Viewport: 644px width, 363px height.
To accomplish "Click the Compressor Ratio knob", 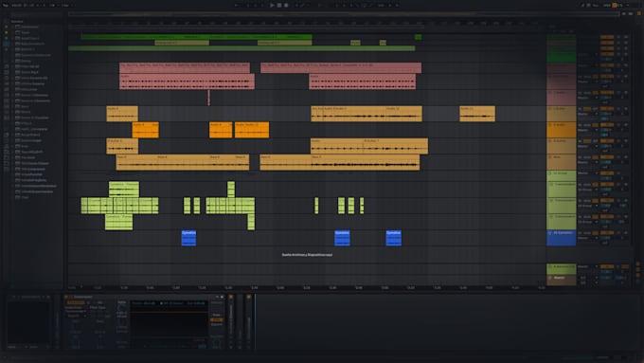I will point(121,307).
